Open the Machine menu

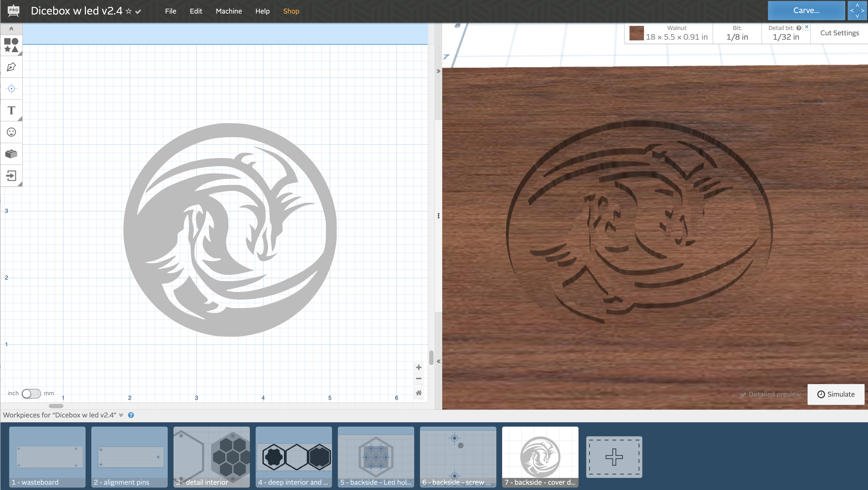[x=228, y=11]
